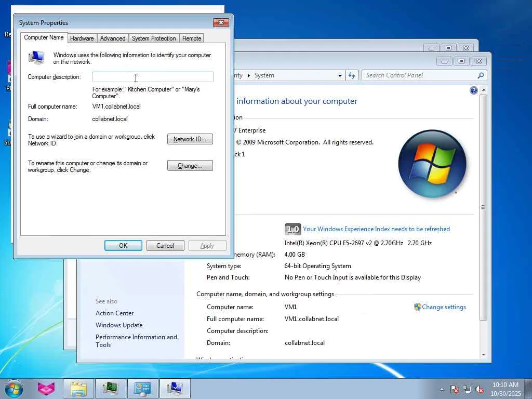This screenshot has width=532, height=399.
Task: Click the 1.0 experience index badge
Action: coord(292,229)
